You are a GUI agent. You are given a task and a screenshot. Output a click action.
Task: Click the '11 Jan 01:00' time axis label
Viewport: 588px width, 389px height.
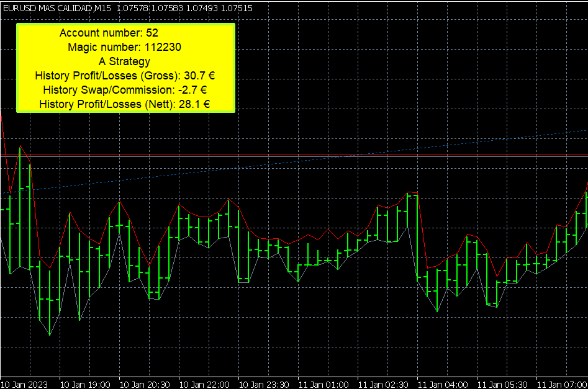tap(323, 385)
